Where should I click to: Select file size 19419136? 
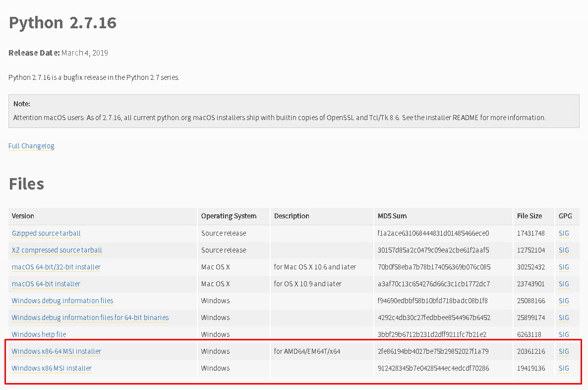530,368
